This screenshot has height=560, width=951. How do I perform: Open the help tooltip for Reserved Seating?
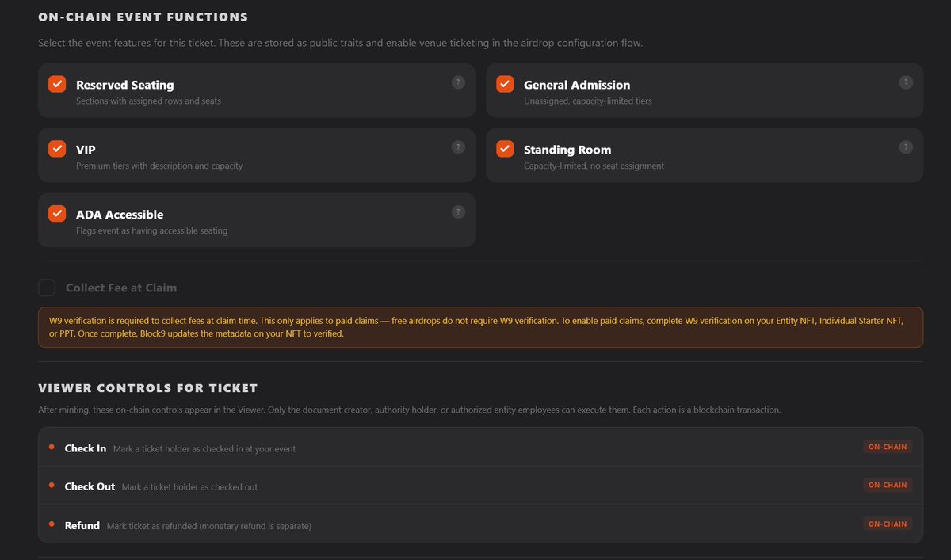[458, 82]
